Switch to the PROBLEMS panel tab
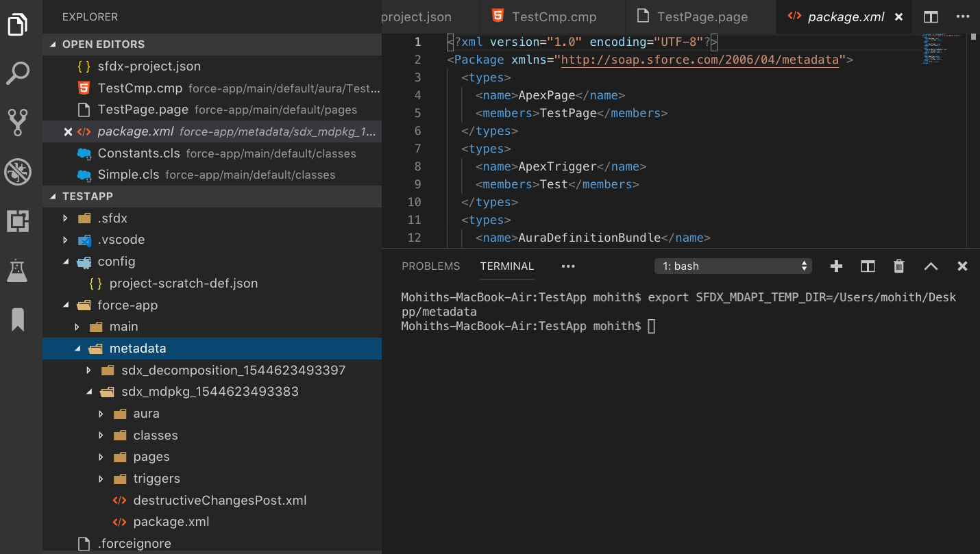Image resolution: width=980 pixels, height=554 pixels. 430,266
